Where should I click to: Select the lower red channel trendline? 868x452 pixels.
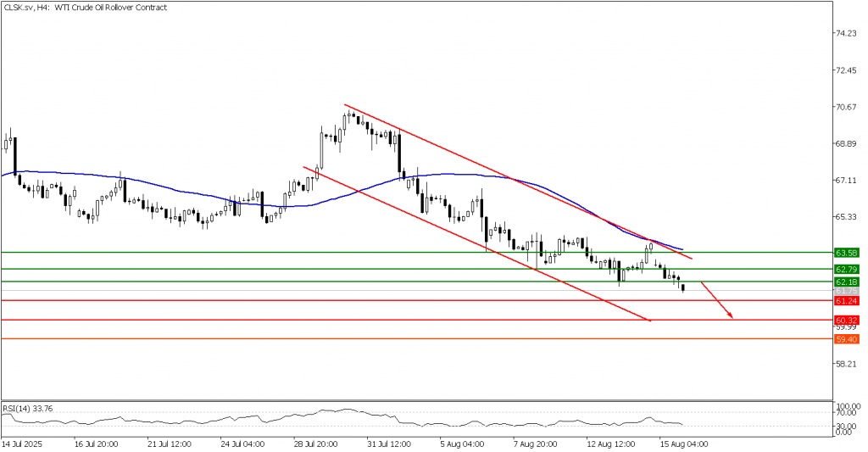pos(476,243)
